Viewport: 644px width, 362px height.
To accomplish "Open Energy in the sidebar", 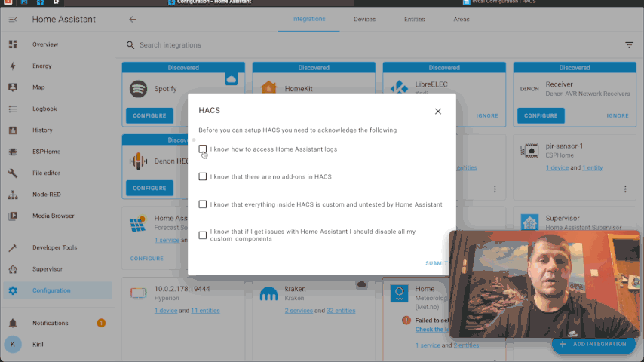I will click(x=57, y=66).
